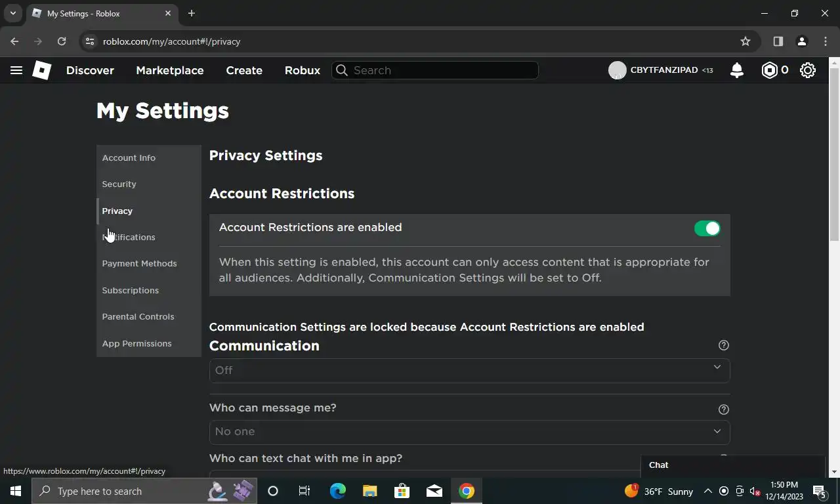840x504 pixels.
Task: Open tab search dropdown arrow
Action: [12, 13]
